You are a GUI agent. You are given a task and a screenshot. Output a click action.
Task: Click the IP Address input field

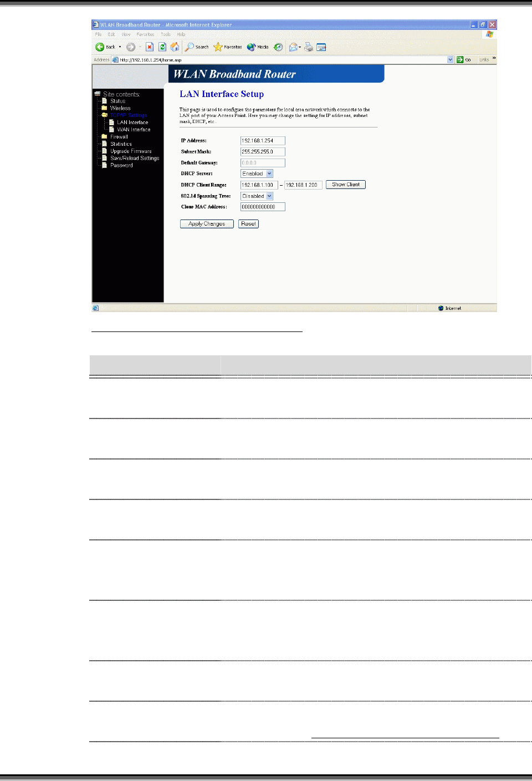[263, 141]
